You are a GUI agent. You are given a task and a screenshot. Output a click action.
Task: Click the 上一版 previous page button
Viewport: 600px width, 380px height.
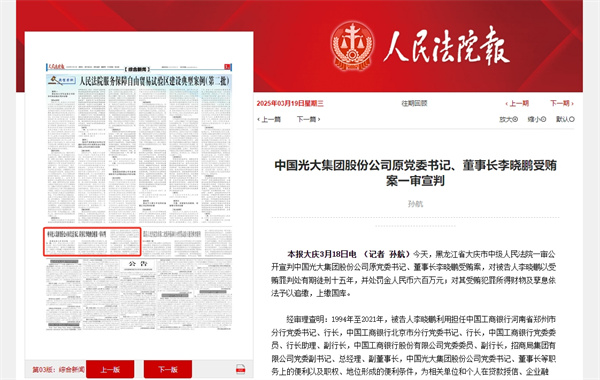pos(110,369)
